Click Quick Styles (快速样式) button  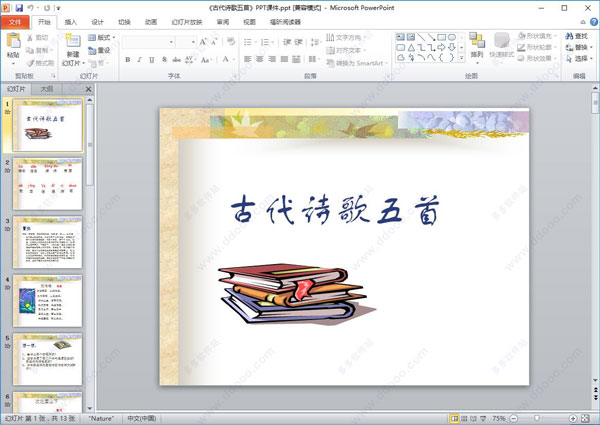point(502,45)
